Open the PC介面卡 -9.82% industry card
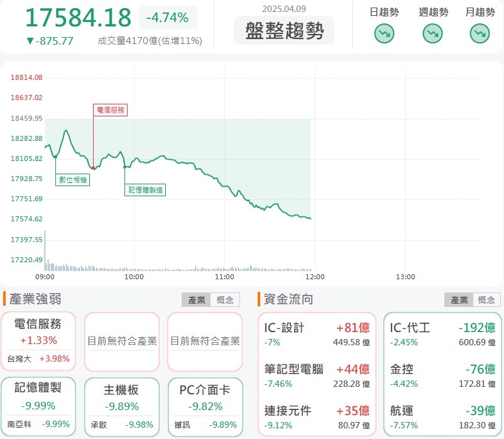This screenshot has width=504, height=439. click(x=205, y=407)
